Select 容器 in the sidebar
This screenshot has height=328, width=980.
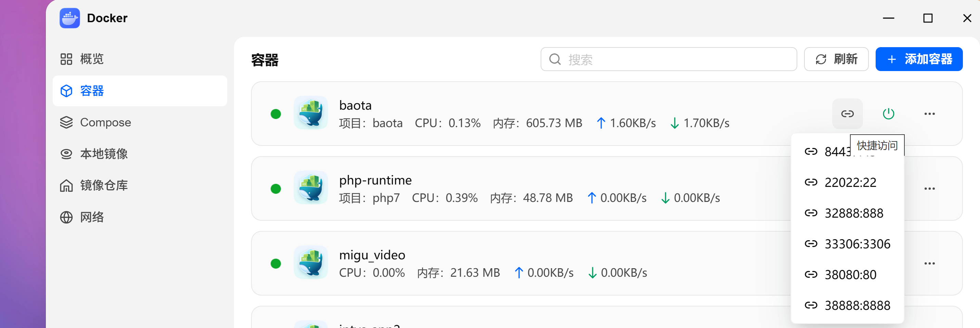point(140,91)
